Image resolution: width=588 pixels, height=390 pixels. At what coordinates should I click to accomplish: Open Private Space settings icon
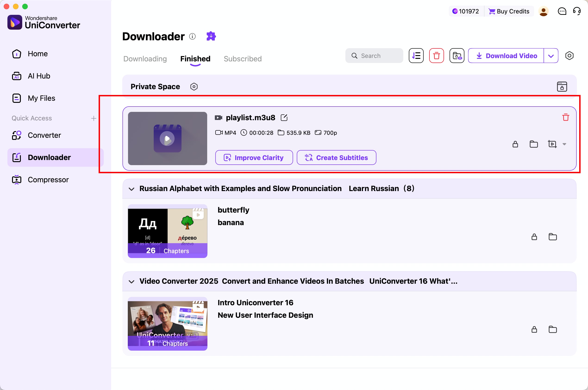point(194,87)
